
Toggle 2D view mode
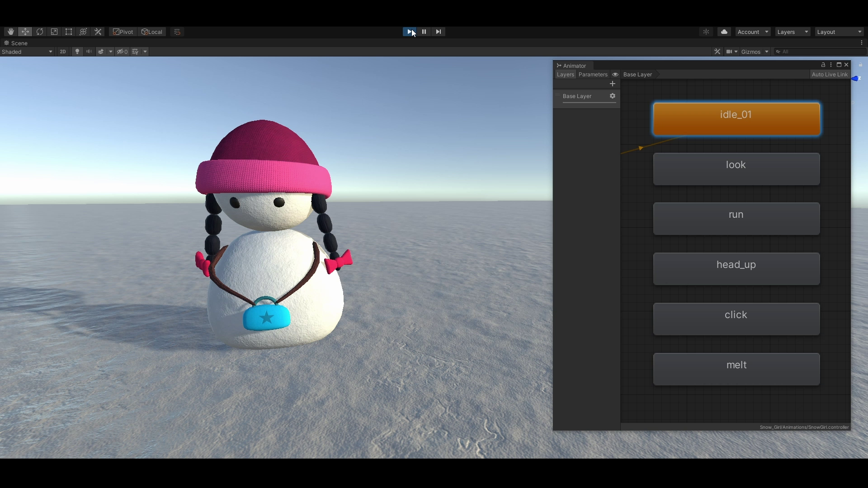(63, 52)
